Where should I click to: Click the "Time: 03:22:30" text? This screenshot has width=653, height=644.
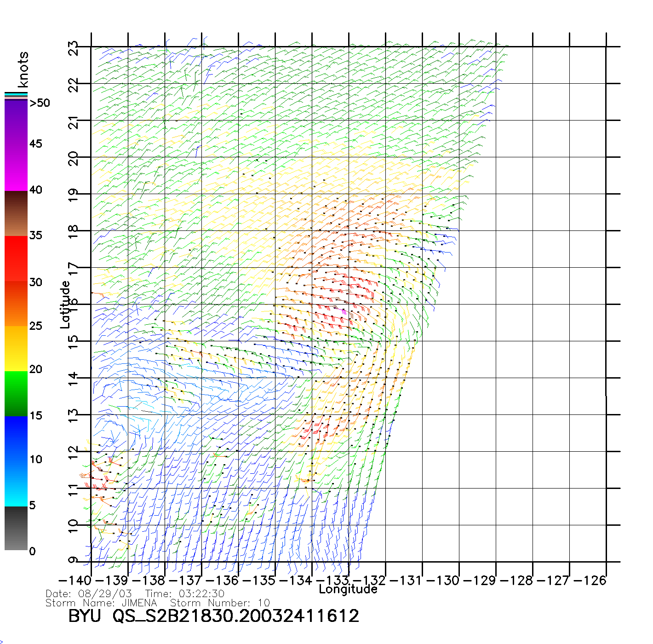coord(185,594)
